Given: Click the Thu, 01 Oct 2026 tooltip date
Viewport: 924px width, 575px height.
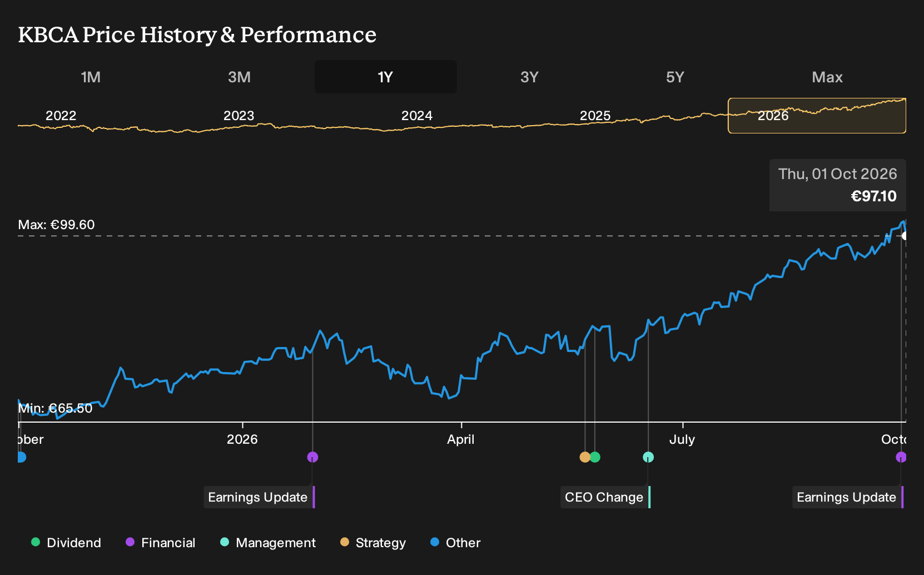Looking at the screenshot, I should 837,174.
